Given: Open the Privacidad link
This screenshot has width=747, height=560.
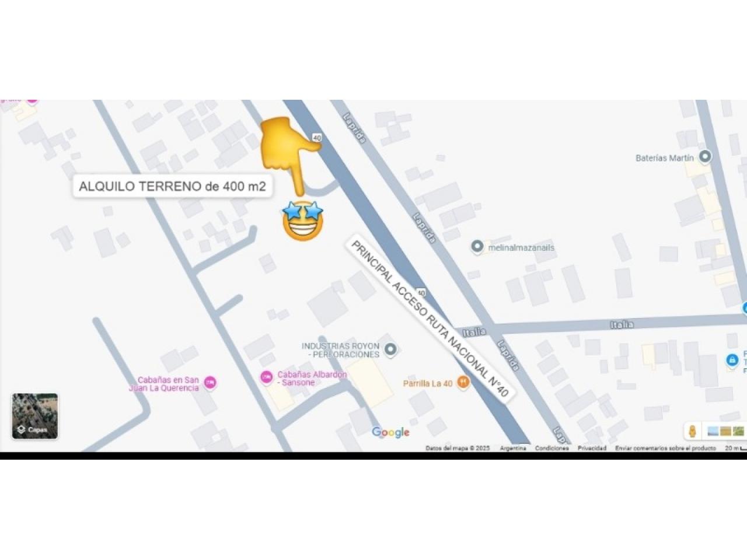Looking at the screenshot, I should 592,448.
